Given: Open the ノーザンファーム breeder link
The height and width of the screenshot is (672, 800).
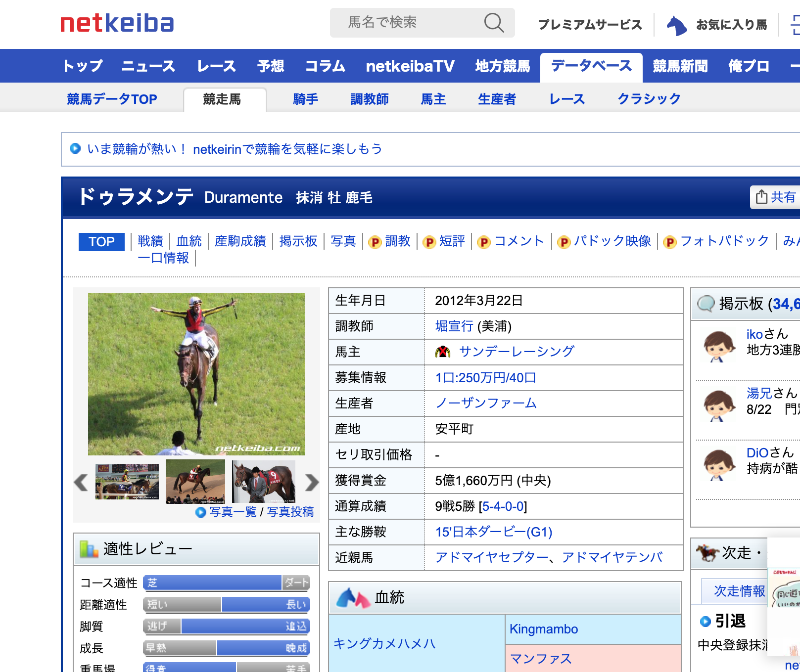Looking at the screenshot, I should point(486,403).
